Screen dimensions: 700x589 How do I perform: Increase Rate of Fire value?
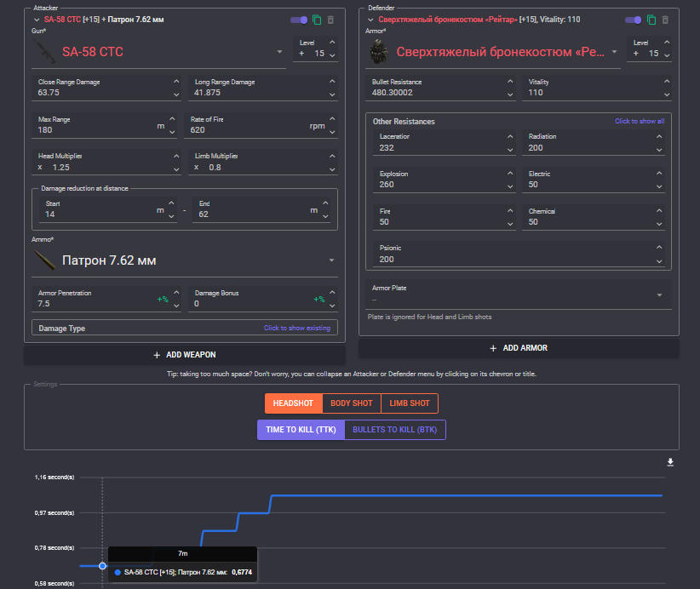[332, 118]
